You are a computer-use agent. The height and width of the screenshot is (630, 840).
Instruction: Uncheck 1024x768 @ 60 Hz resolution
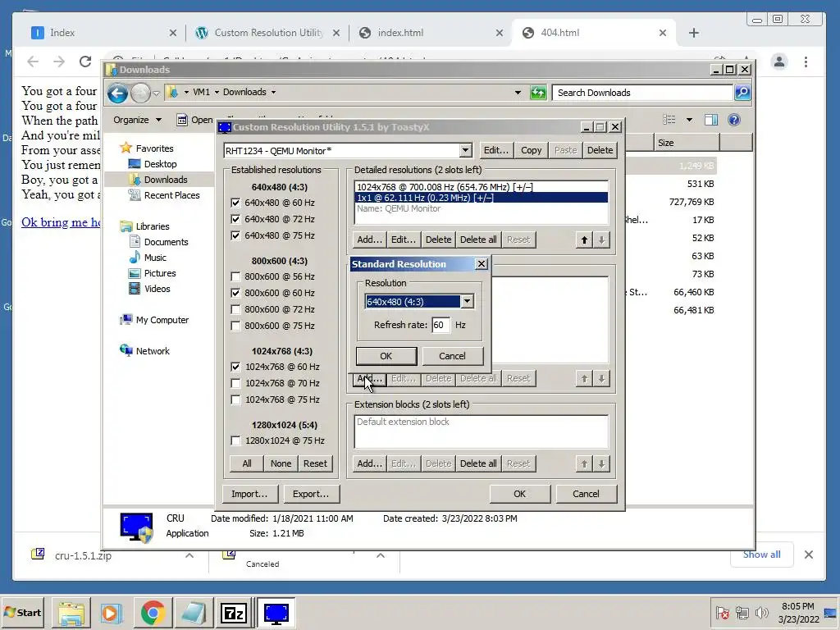pyautogui.click(x=235, y=367)
